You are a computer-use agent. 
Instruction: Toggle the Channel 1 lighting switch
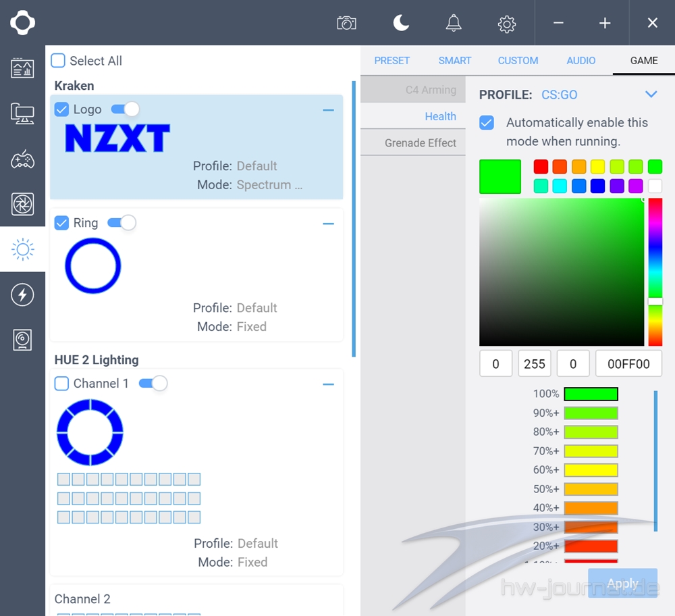(x=153, y=384)
